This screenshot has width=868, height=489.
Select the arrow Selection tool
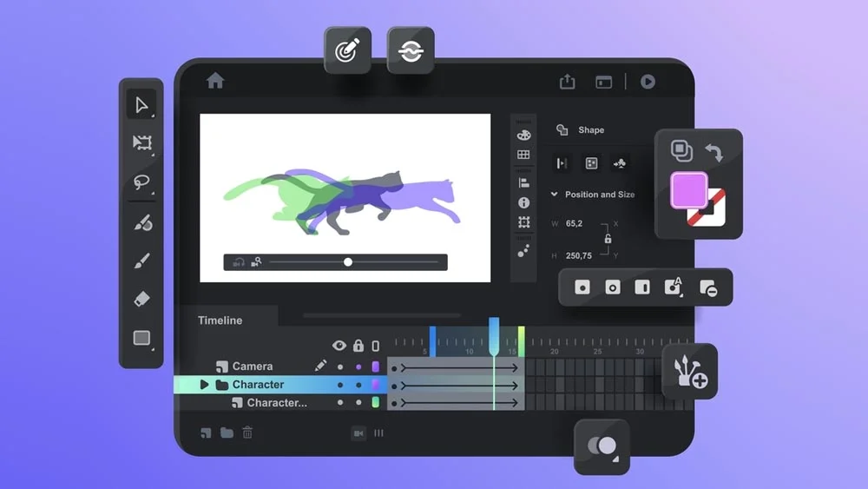(x=141, y=105)
